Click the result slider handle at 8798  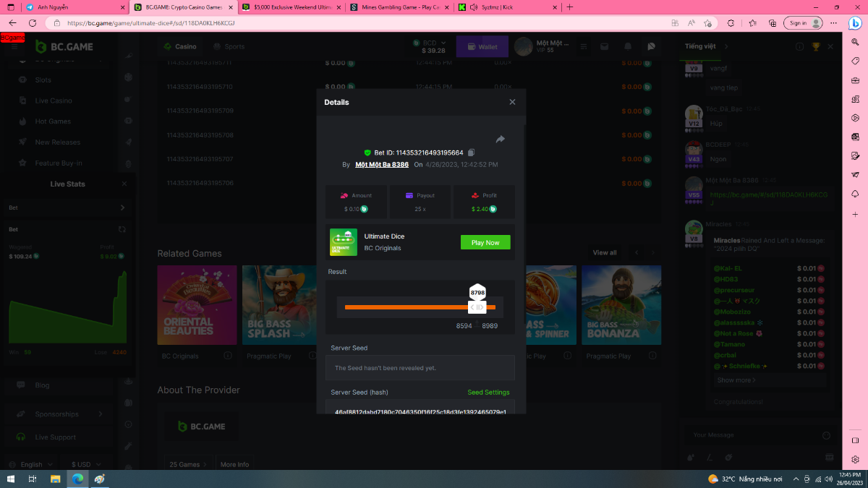point(477,307)
